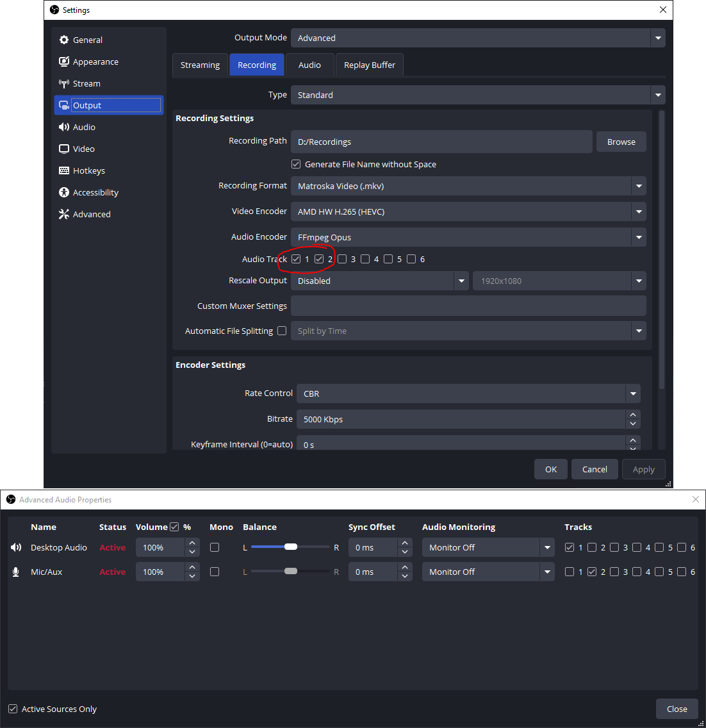Select the Recording tab
This screenshot has width=706, height=728.
coord(257,65)
